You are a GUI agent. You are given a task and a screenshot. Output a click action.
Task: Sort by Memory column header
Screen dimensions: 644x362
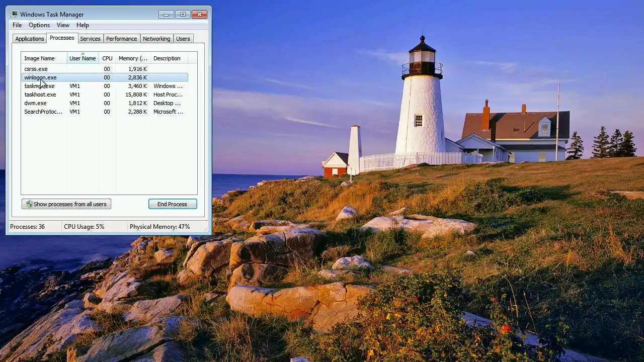click(x=133, y=58)
